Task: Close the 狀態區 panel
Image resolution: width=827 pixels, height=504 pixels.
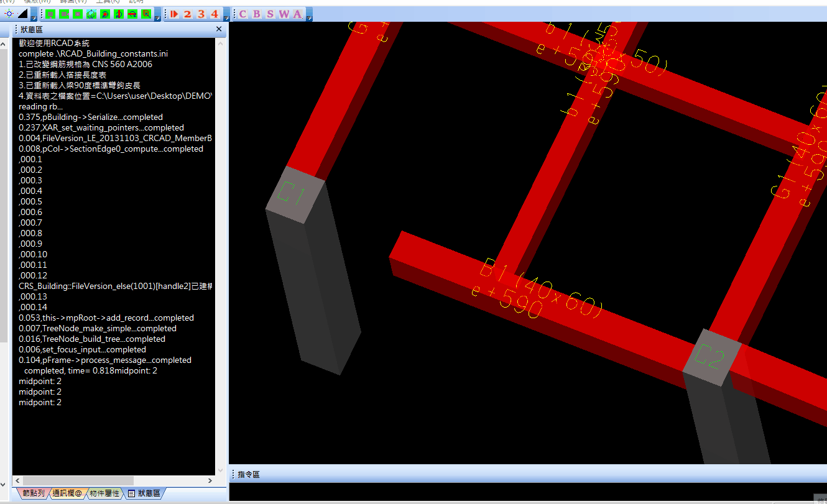Action: click(x=219, y=29)
